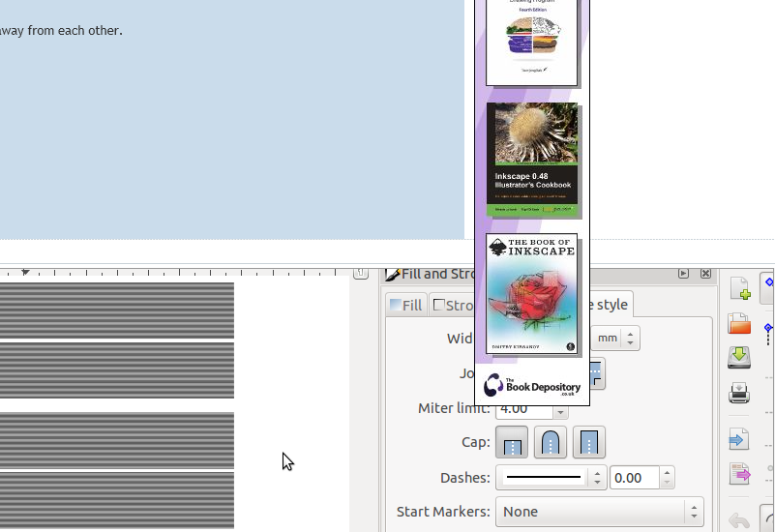775x532 pixels.
Task: Open the Dashes pattern dropdown
Action: point(551,478)
